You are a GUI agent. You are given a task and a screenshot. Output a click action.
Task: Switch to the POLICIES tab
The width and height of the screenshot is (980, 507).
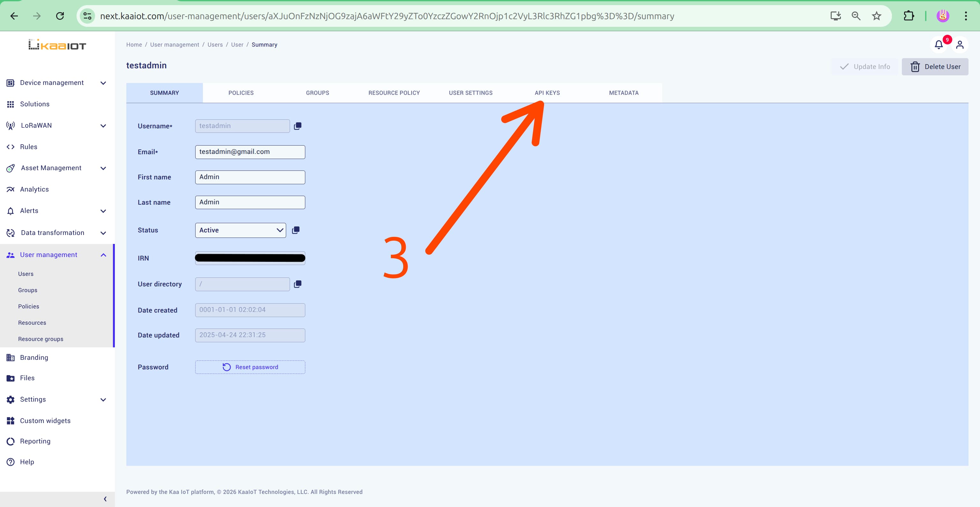(x=241, y=93)
